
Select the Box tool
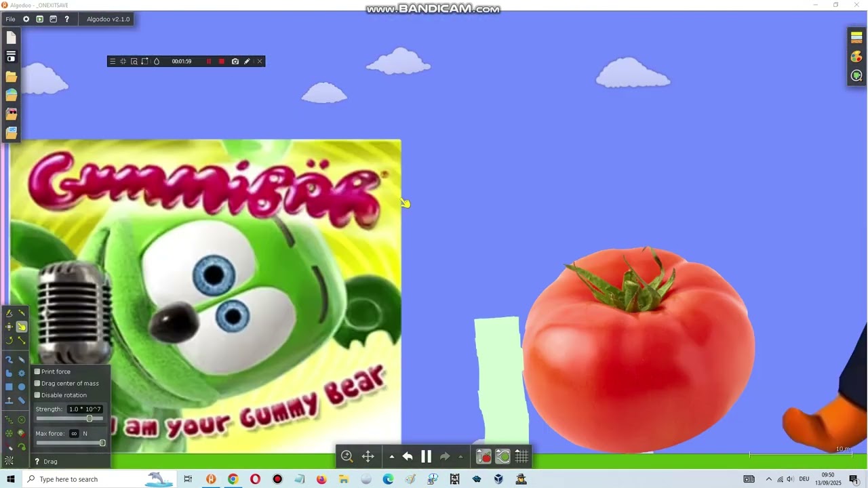pyautogui.click(x=9, y=386)
